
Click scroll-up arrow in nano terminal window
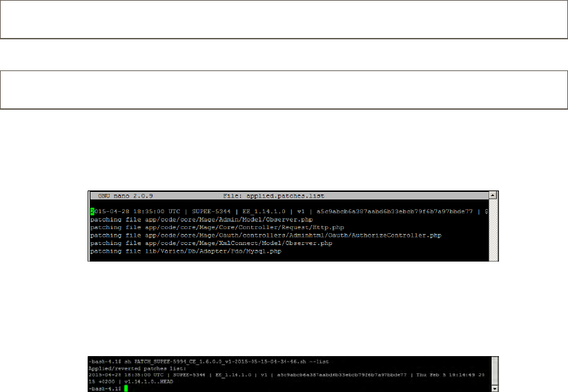click(x=493, y=195)
